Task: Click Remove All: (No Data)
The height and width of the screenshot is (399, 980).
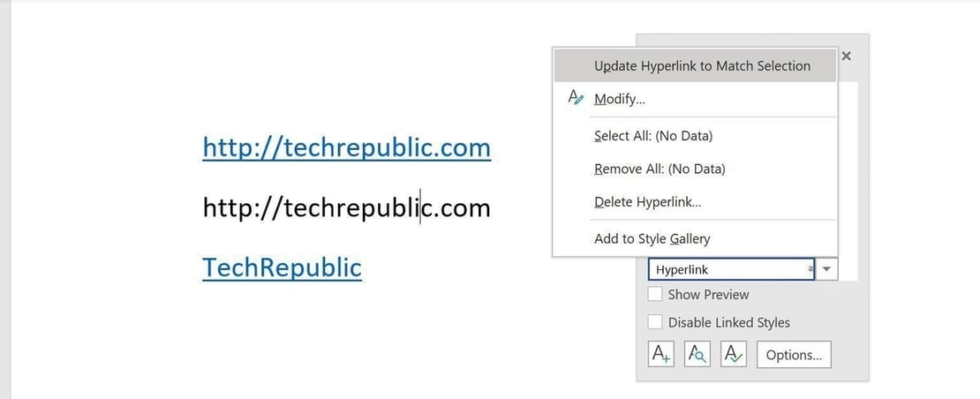Action: 659,169
